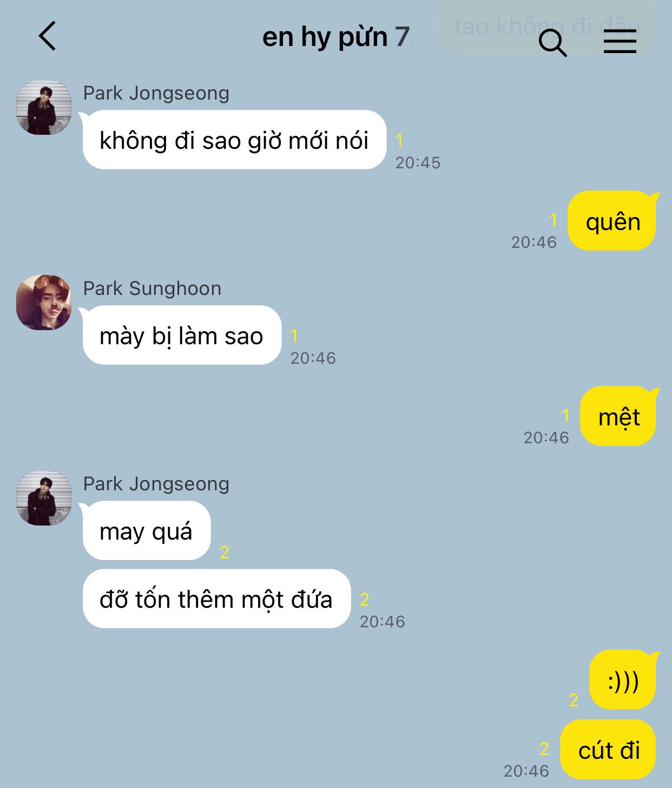Open the chat search magnifier icon
This screenshot has height=788, width=672.
click(x=552, y=43)
